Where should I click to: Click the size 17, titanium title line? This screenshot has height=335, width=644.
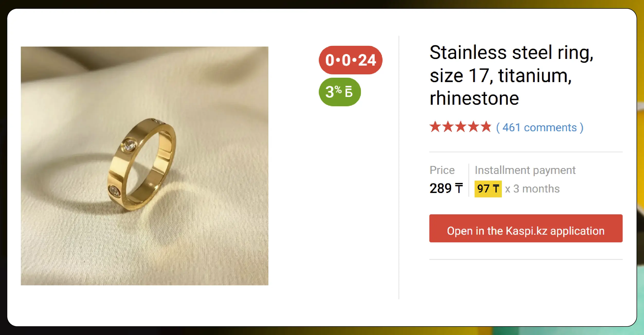tap(501, 76)
